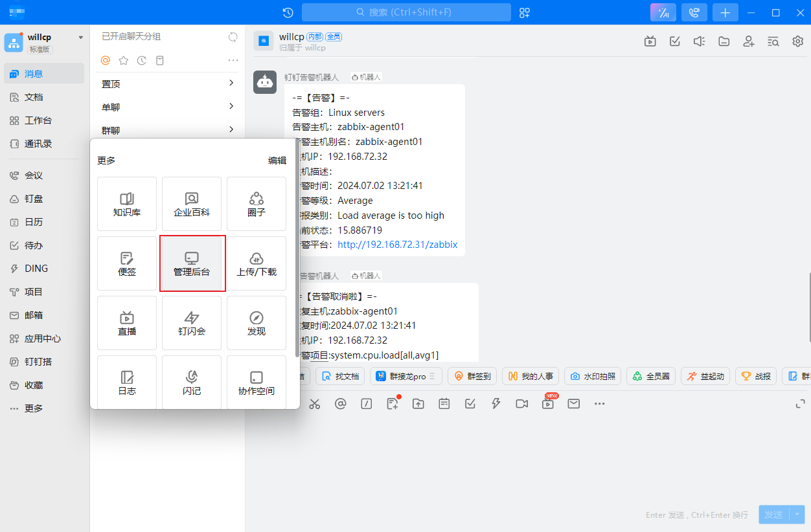Open the 群接龙pro dropdown menu icon
811x532 pixels.
(x=433, y=376)
